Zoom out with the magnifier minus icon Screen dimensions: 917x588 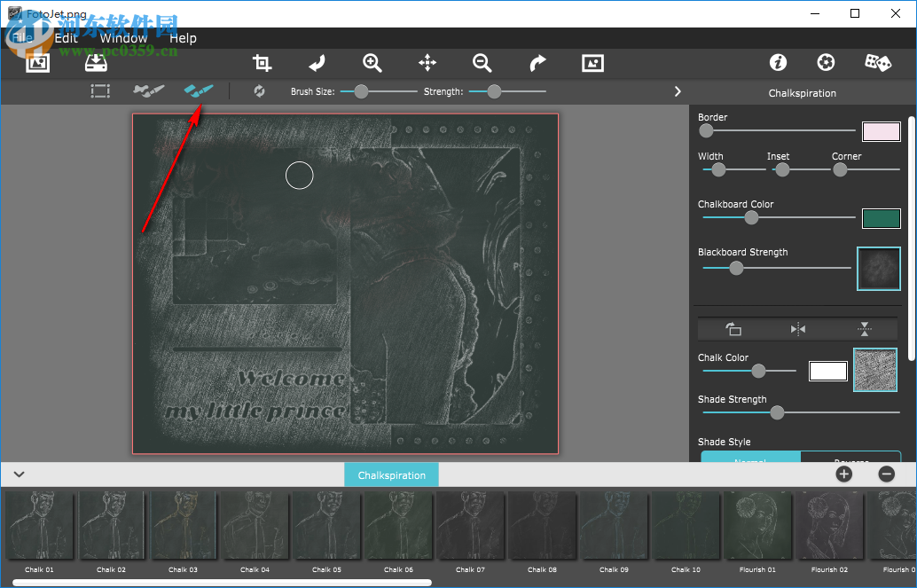click(482, 63)
